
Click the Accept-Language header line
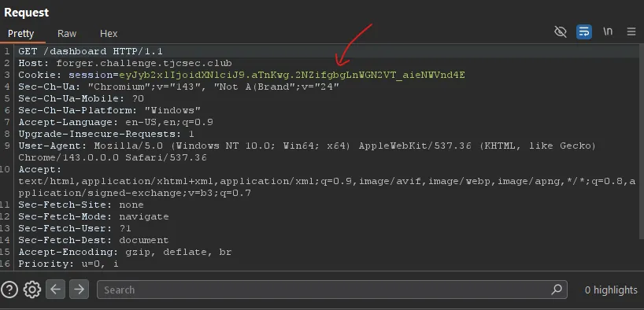[116, 123]
